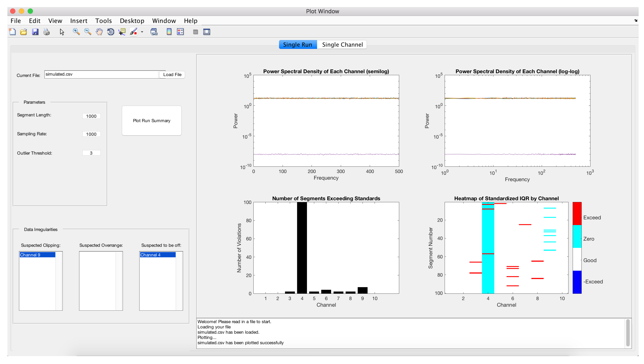The height and width of the screenshot is (364, 644).
Task: Select the Rotate 3D tool
Action: [x=111, y=32]
